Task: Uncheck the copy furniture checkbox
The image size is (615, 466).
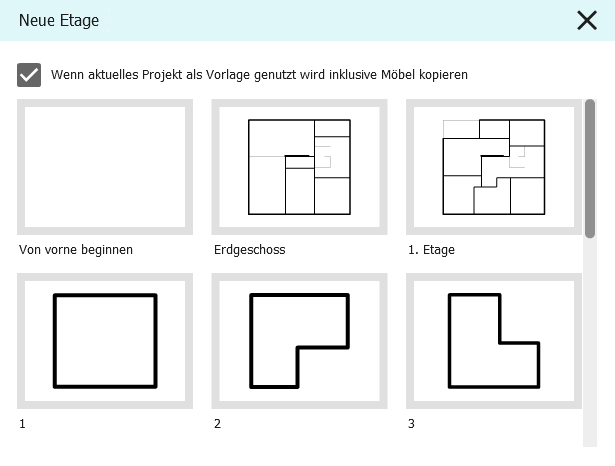Action: click(x=29, y=75)
